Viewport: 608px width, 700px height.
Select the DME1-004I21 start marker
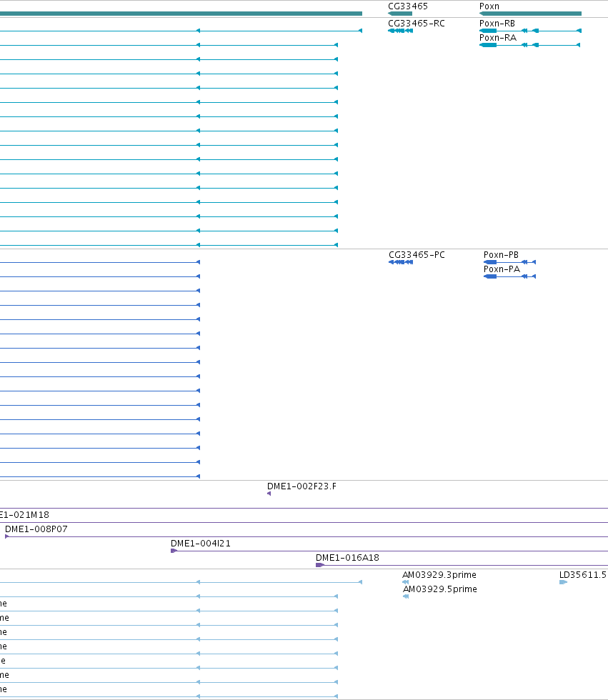[174, 551]
